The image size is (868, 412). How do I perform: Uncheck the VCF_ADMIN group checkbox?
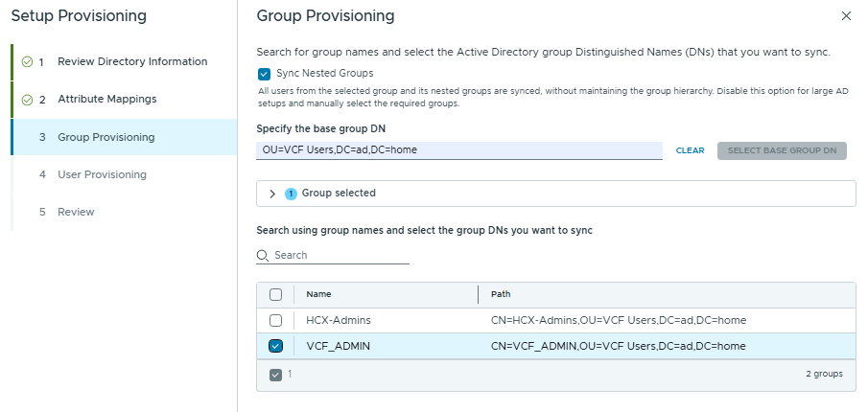275,346
